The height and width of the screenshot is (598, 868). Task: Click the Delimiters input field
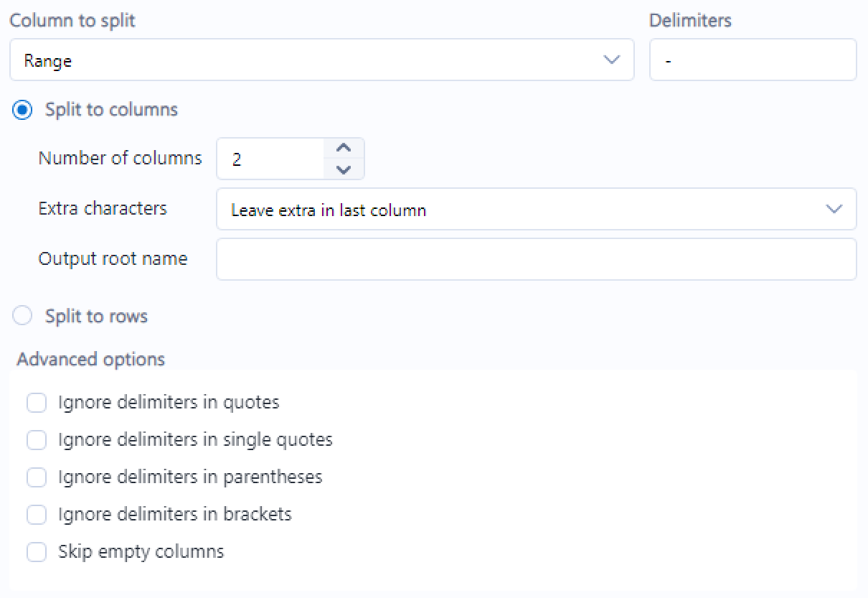[753, 60]
